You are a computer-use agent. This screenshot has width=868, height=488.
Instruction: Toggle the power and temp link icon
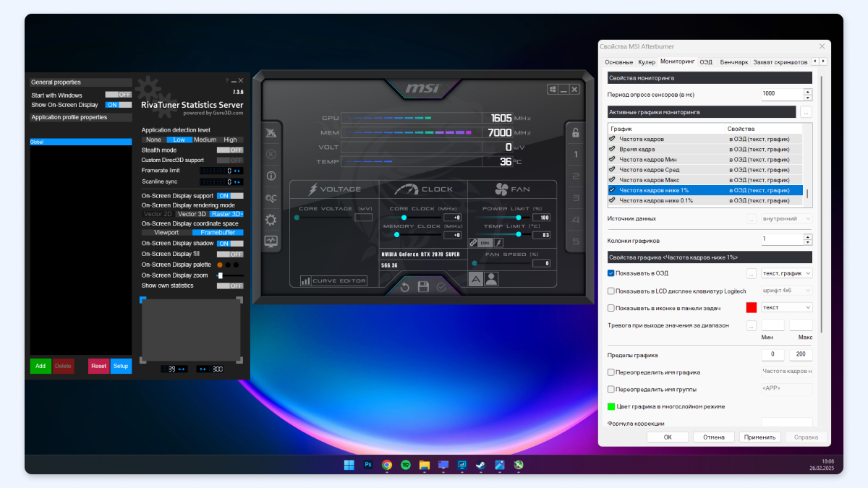(473, 243)
